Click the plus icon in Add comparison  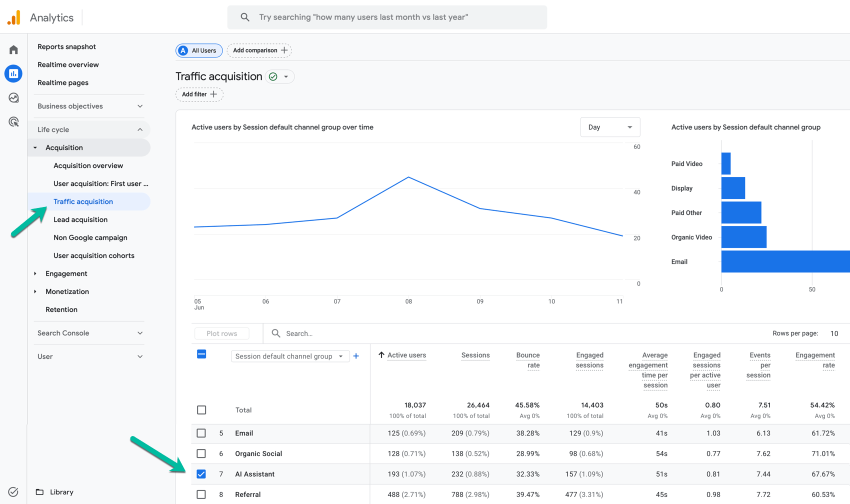click(x=284, y=50)
